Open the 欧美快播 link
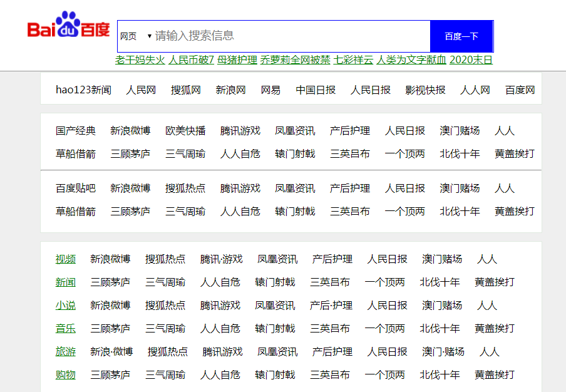Screen dimensions: 566x392 point(185,131)
